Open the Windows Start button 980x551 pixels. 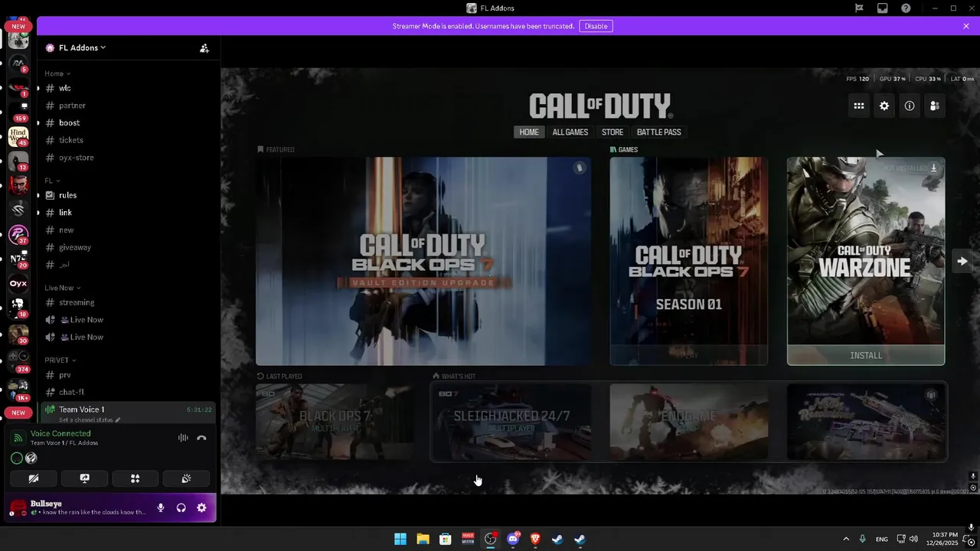[x=400, y=539]
